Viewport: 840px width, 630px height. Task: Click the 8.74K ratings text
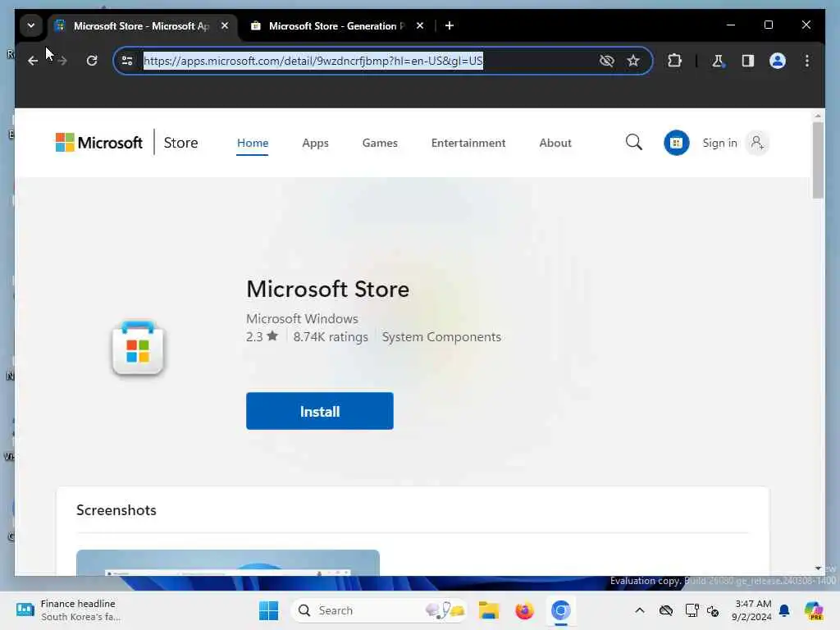click(331, 337)
